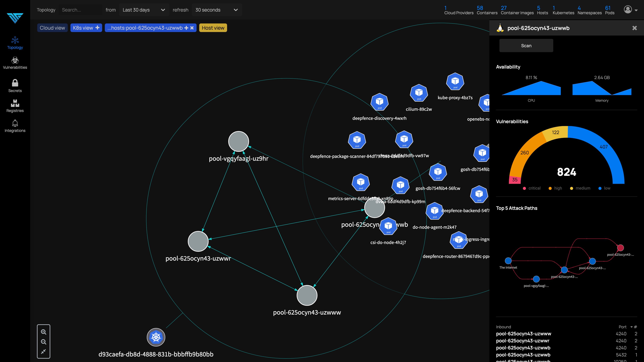The height and width of the screenshot is (362, 644).
Task: Switch to Cloud view tab
Action: 52,28
